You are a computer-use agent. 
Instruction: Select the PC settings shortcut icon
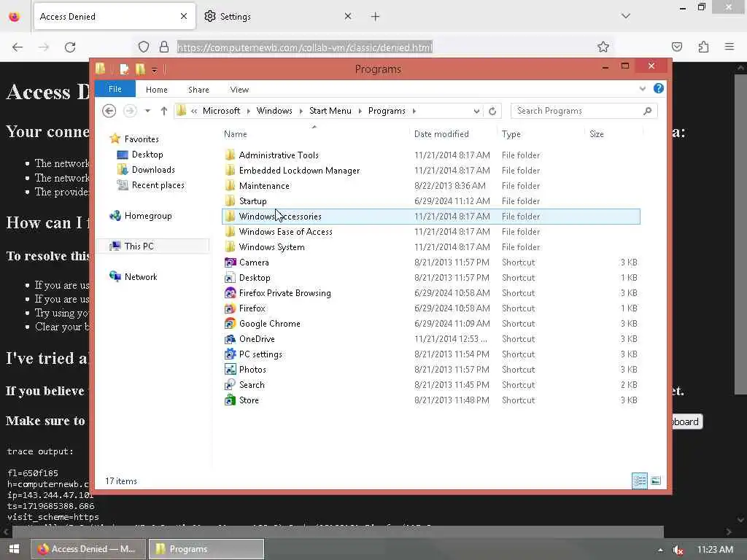pos(230,354)
